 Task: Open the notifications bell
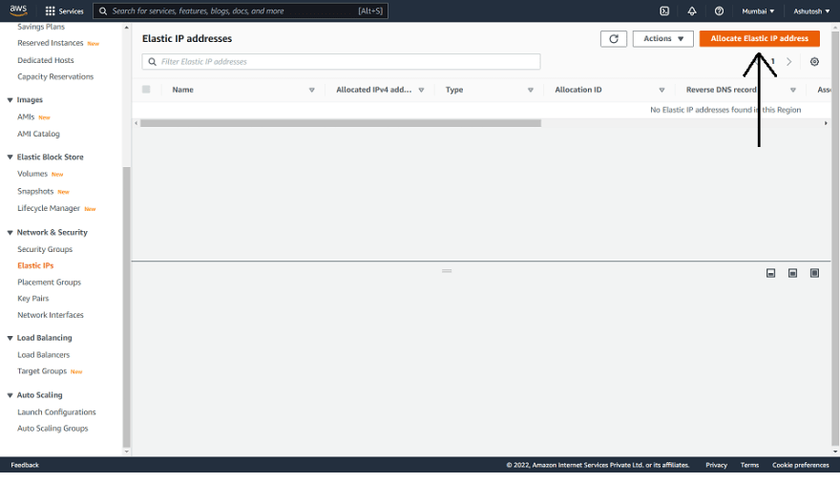click(x=692, y=10)
